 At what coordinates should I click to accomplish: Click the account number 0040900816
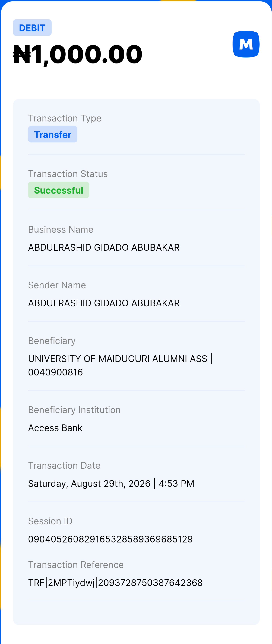click(x=55, y=372)
